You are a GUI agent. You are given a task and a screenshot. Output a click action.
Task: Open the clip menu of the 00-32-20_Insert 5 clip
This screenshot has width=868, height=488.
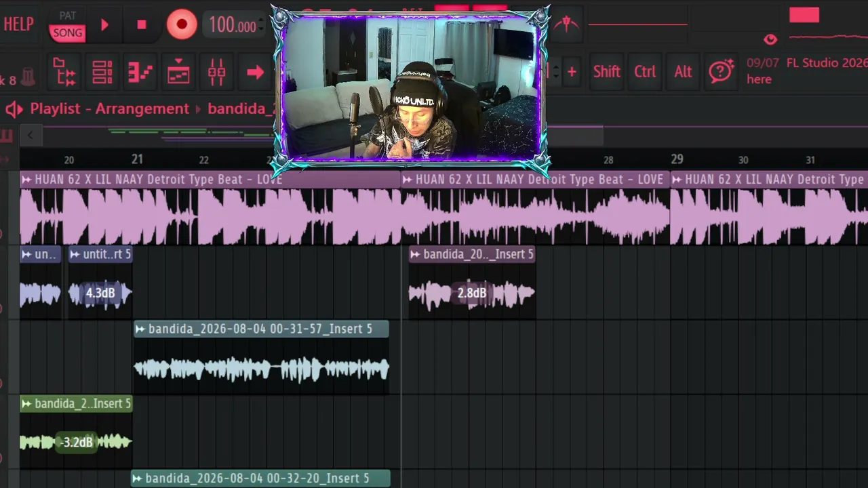pos(138,479)
